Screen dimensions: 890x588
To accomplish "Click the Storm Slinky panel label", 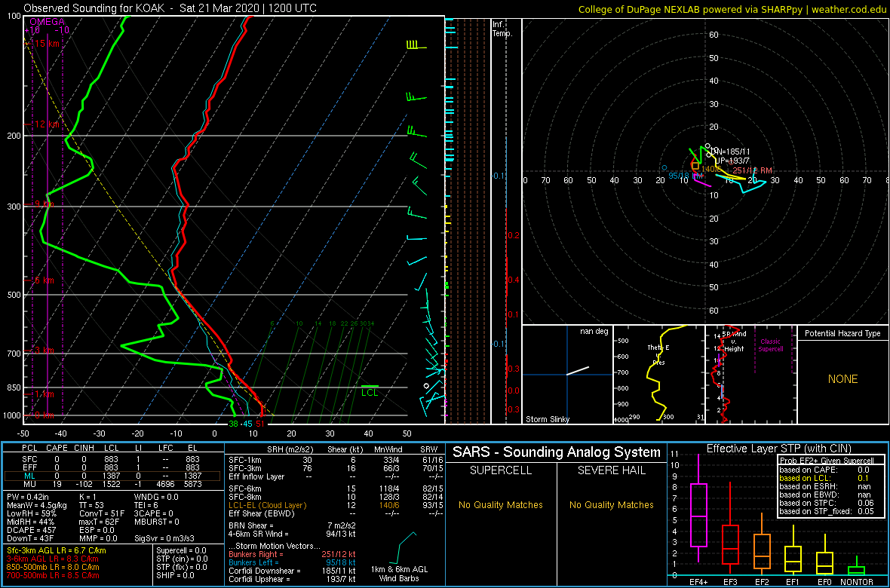I will point(548,419).
